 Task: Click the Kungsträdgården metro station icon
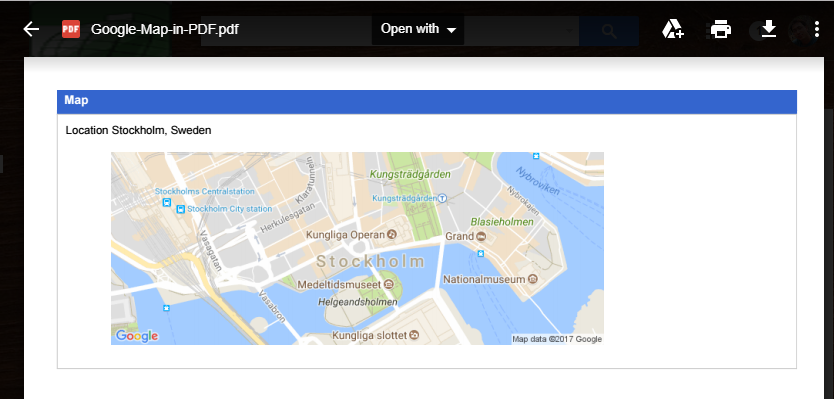coord(442,198)
